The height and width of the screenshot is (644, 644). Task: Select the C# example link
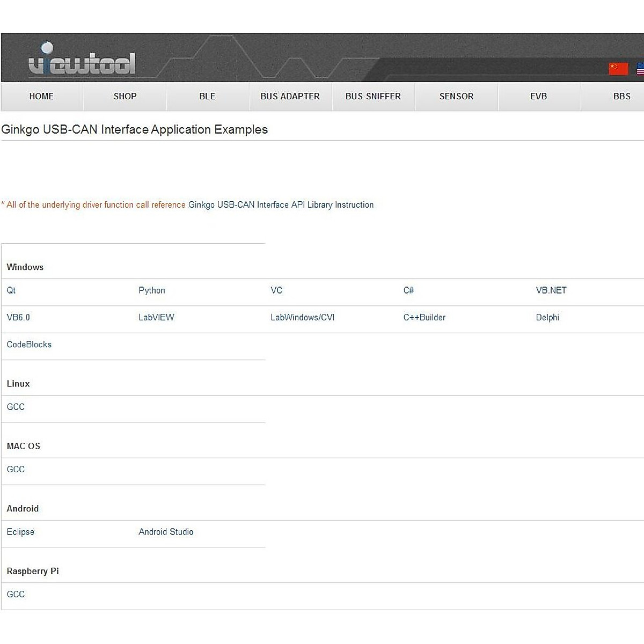point(408,290)
